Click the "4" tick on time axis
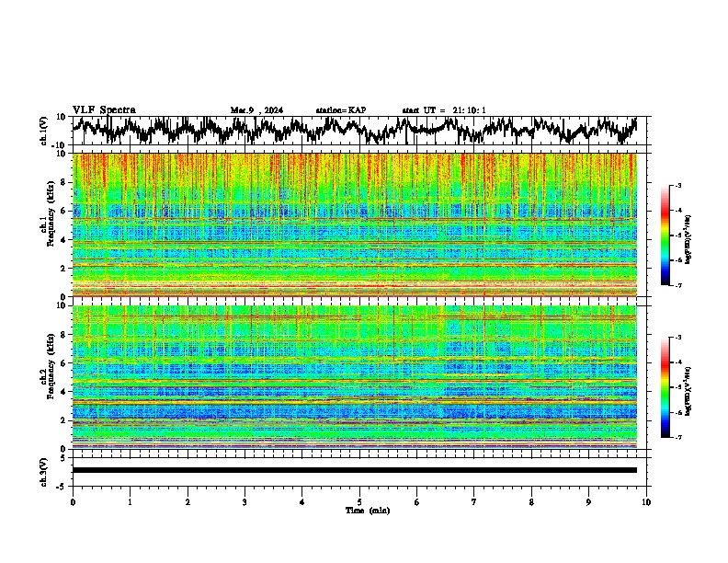Viewport: 728px width, 563px height. point(302,502)
